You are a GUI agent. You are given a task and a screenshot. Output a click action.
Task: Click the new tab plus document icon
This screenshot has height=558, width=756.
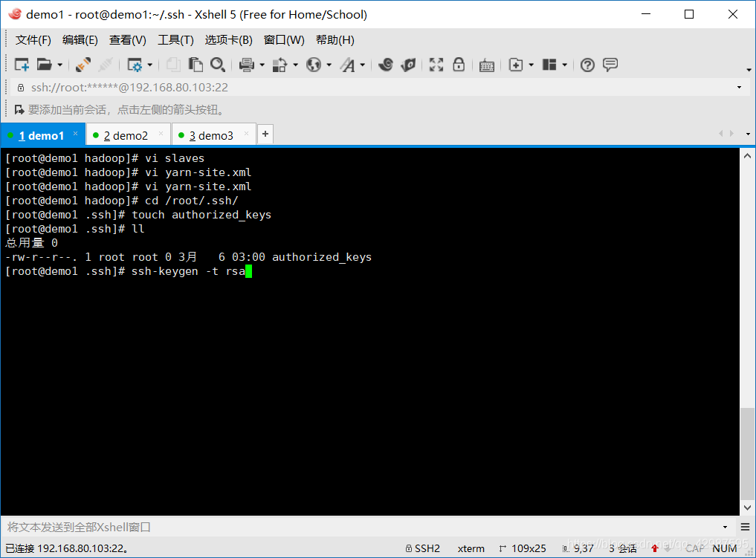click(x=516, y=65)
